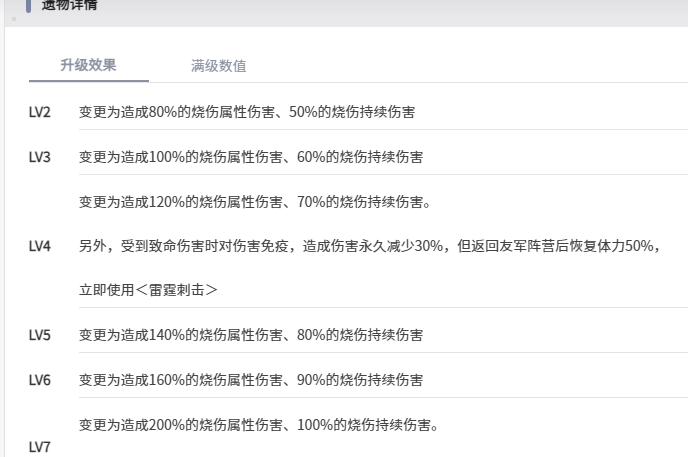688x457 pixels.
Task: Click the LV7 level label
Action: 40,446
